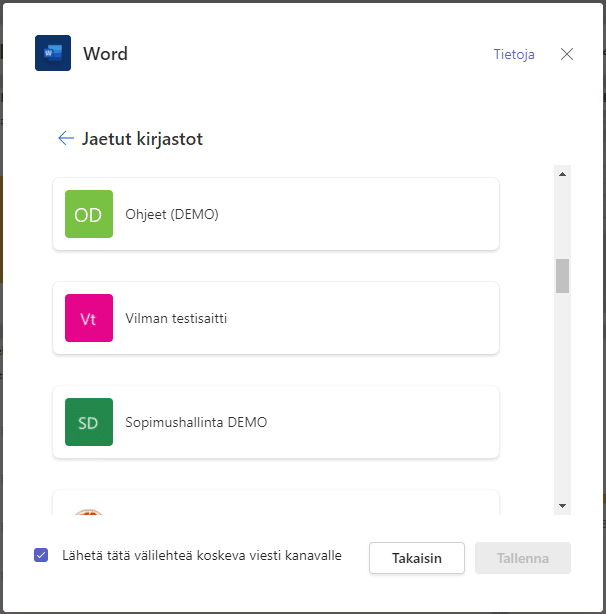This screenshot has height=614, width=606.
Task: Uncheck Lähetä tätä välilehteä koskeva viesti kanavalle
Action: tap(41, 555)
